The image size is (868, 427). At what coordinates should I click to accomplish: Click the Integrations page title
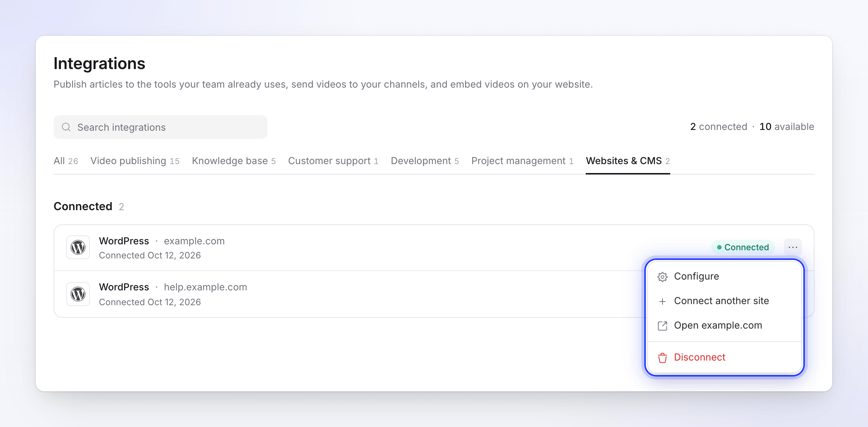point(99,63)
